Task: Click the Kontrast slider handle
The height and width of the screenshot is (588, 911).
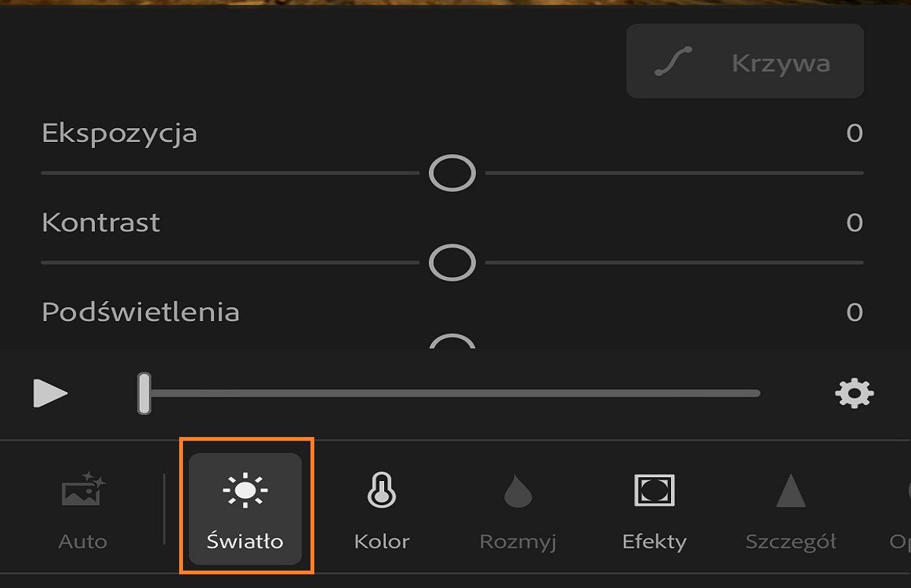Action: click(452, 262)
